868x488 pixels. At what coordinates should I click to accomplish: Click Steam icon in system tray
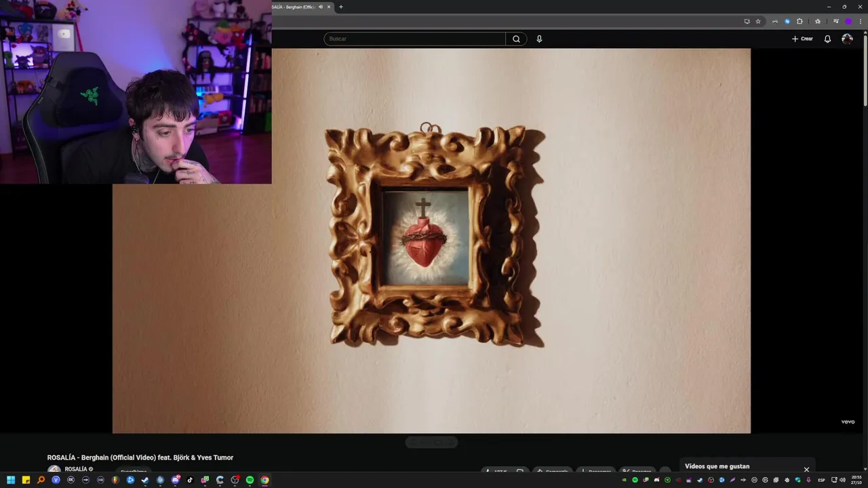(x=700, y=480)
